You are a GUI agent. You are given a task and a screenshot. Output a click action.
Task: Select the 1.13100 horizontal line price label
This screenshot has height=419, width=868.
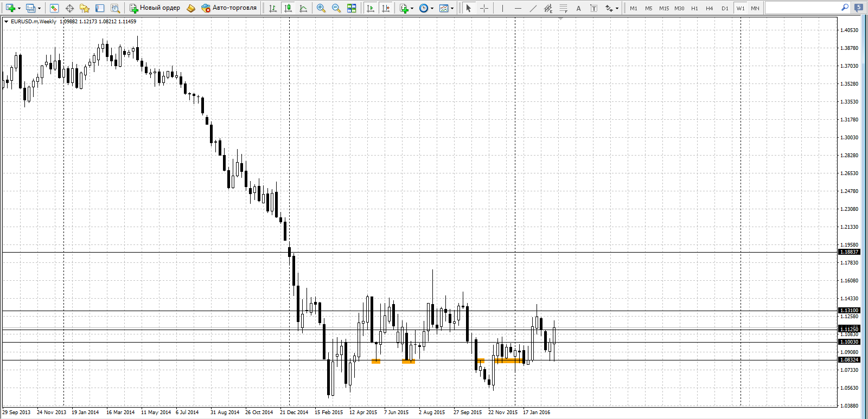tap(850, 311)
